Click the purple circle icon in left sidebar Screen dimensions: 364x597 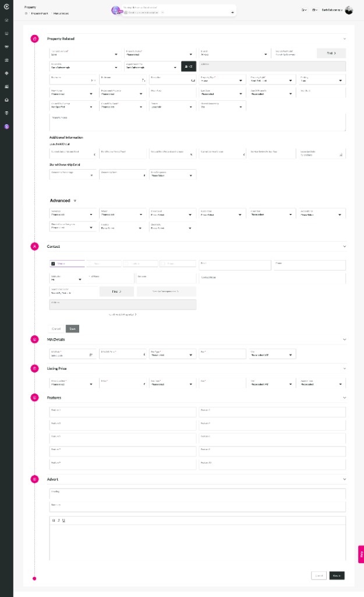point(6,127)
